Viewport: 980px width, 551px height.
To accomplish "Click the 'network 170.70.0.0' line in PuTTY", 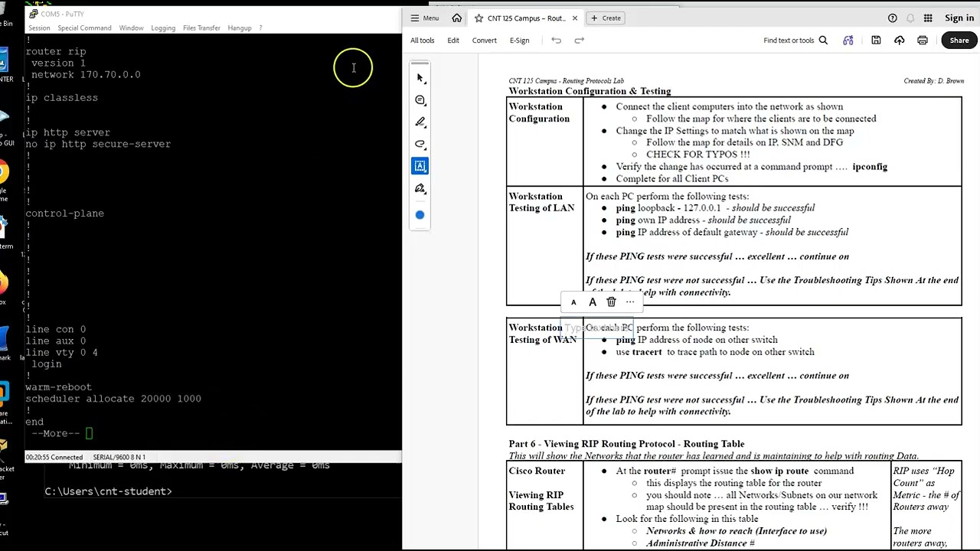I will coord(86,75).
